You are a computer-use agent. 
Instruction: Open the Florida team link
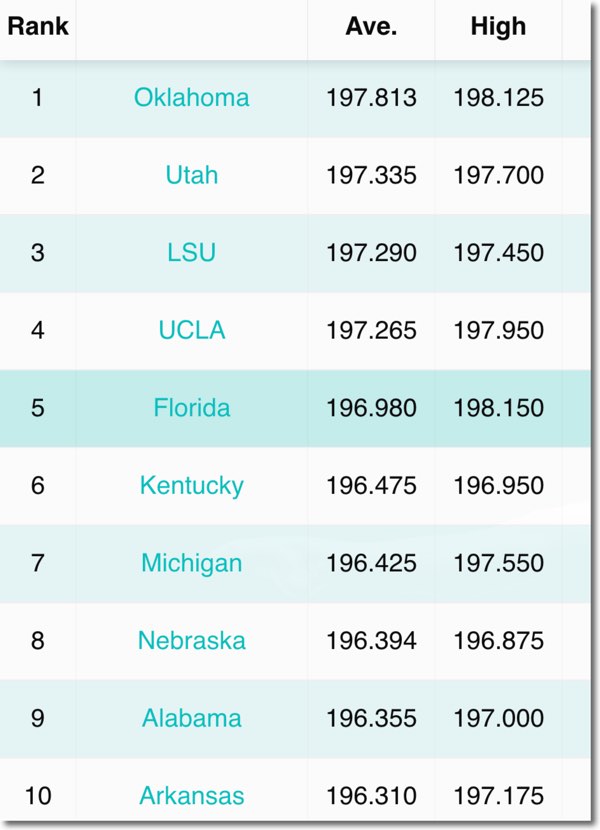pyautogui.click(x=191, y=408)
